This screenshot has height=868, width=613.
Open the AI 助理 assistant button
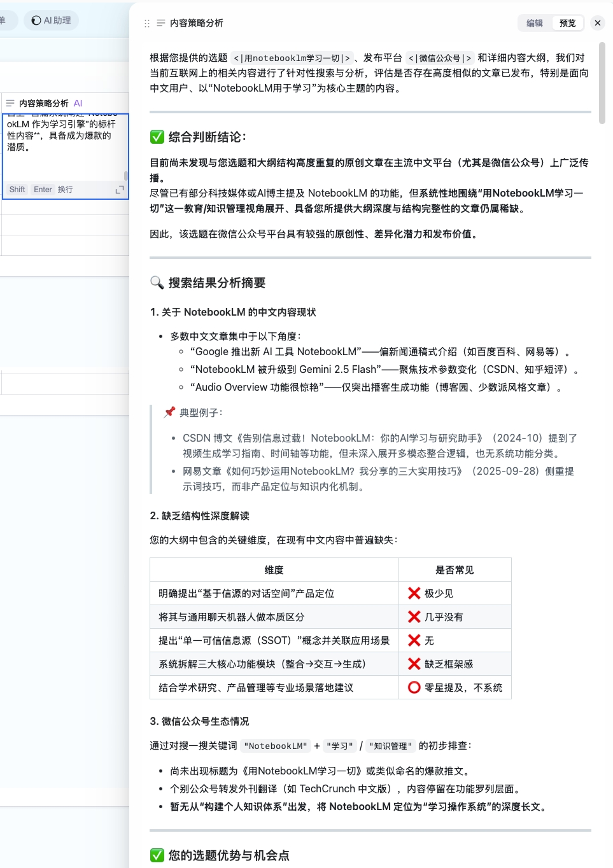52,20
